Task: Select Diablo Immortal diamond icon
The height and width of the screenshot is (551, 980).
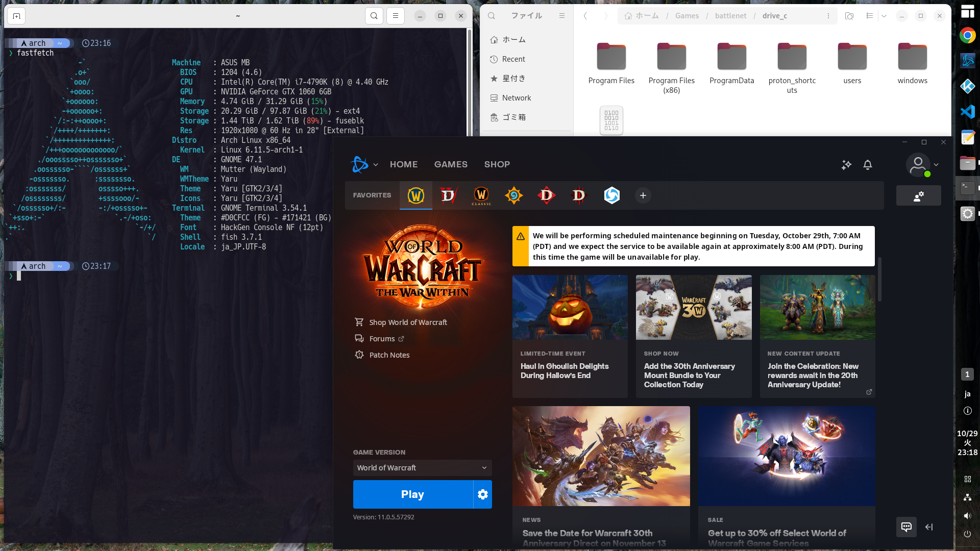Action: 547,195
